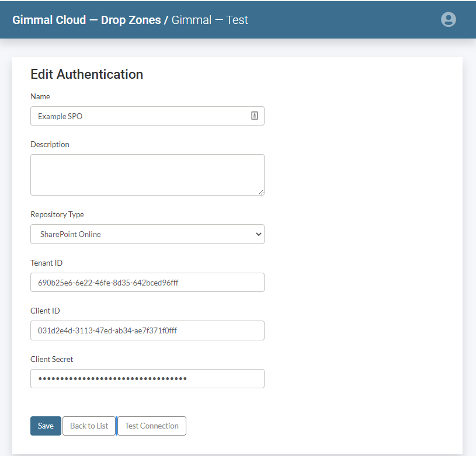This screenshot has height=456, width=476.
Task: Focus the Name field containing Example SPO
Action: [140, 116]
